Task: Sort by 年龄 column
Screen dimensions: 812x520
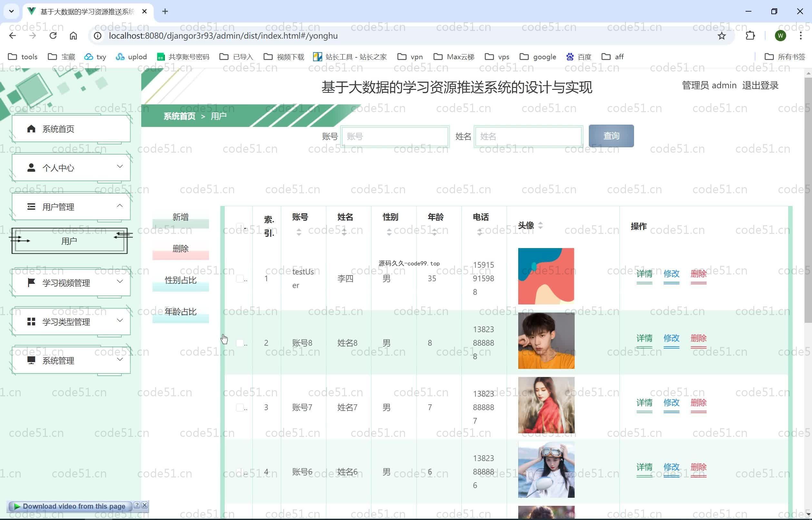Action: [434, 232]
